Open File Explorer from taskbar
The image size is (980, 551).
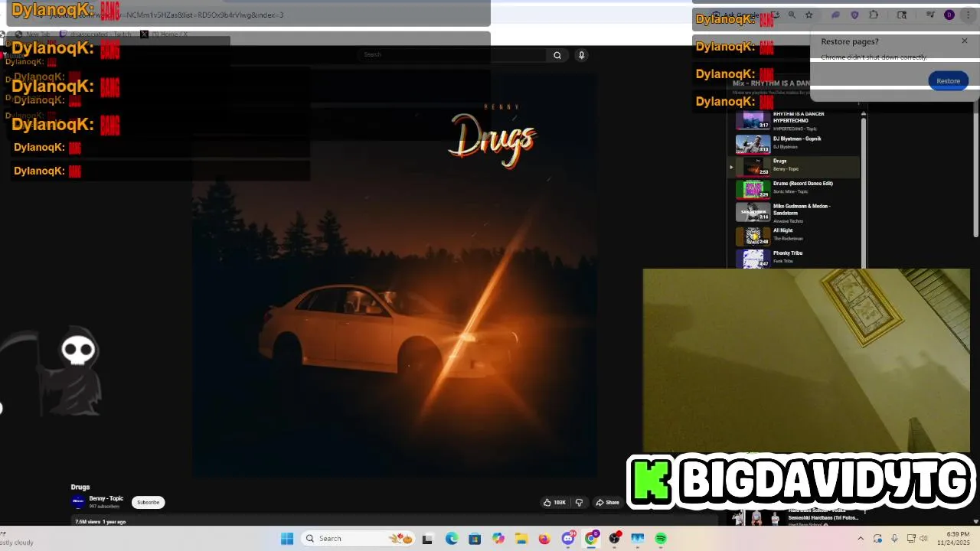[x=521, y=539]
